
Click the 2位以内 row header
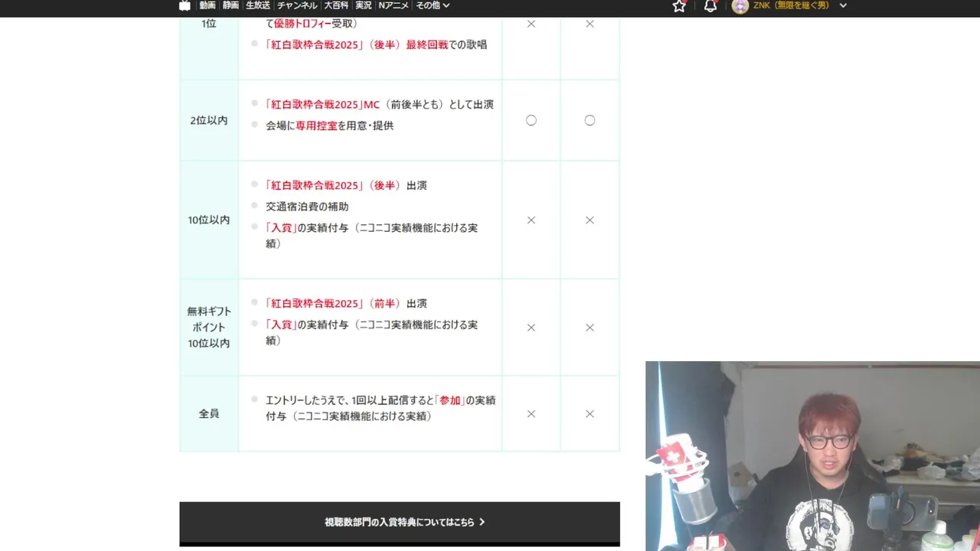pos(209,121)
